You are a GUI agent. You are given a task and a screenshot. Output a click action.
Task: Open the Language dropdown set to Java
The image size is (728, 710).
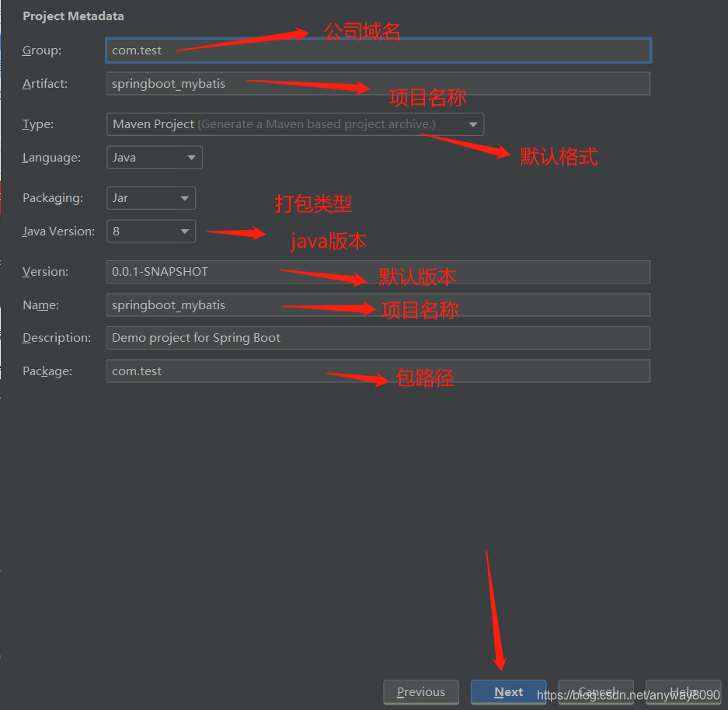click(x=154, y=157)
